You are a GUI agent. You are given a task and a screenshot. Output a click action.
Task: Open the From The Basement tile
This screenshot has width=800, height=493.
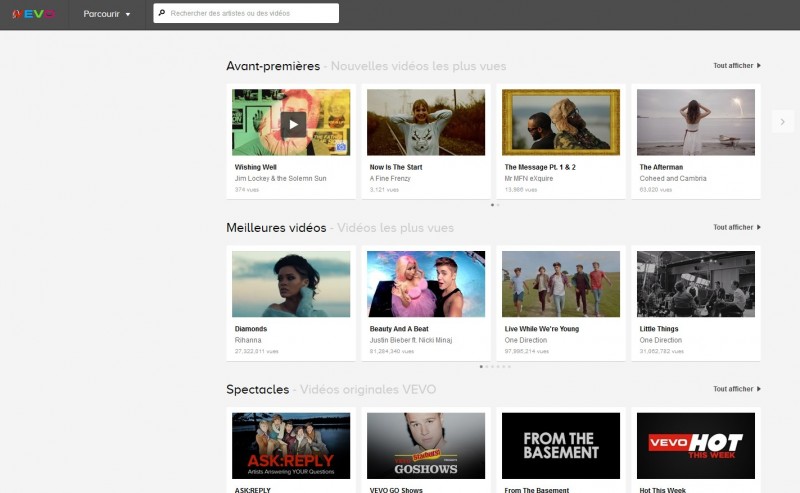click(x=561, y=446)
